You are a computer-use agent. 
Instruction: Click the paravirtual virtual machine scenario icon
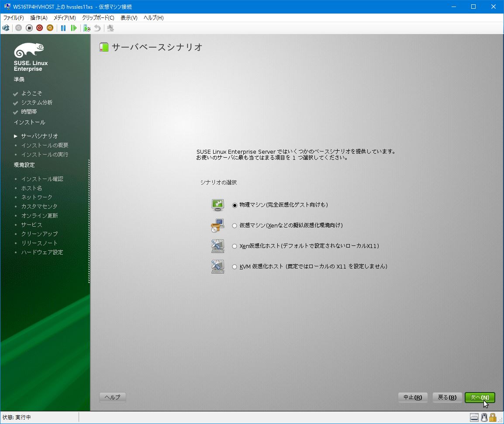217,225
